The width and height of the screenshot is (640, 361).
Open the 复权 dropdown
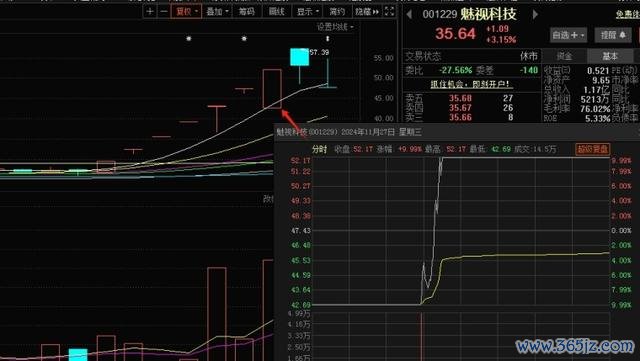tap(186, 11)
